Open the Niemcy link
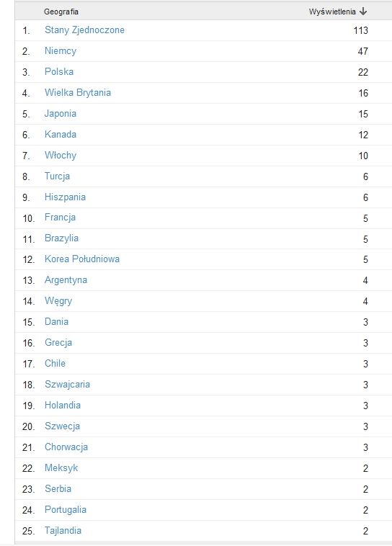Viewport: 392px width, 546px height. 61,51
